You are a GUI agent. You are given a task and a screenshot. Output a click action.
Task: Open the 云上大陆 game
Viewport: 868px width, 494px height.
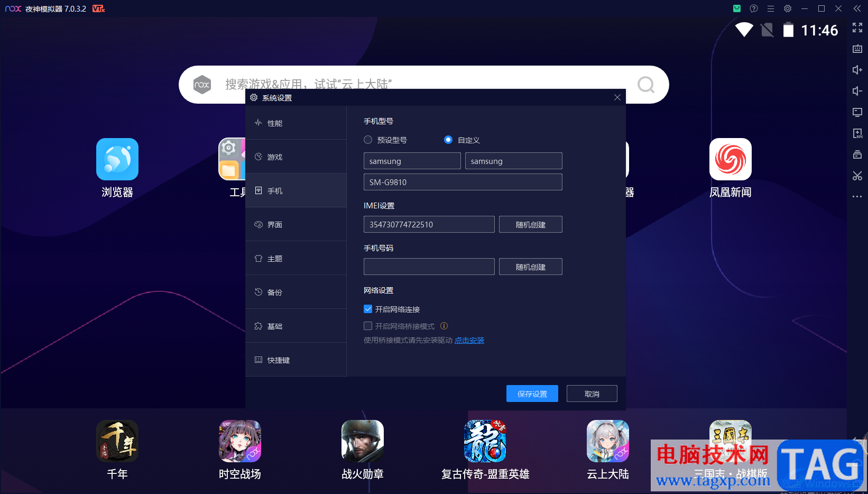click(608, 441)
